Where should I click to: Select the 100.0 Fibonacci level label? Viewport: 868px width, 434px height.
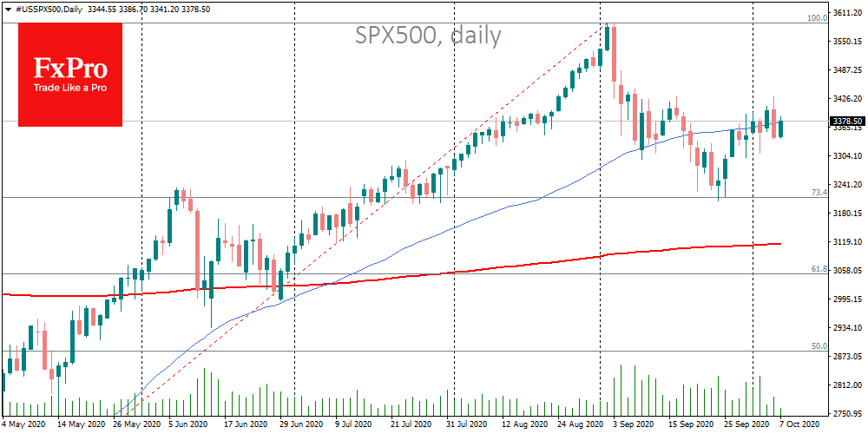click(x=817, y=17)
